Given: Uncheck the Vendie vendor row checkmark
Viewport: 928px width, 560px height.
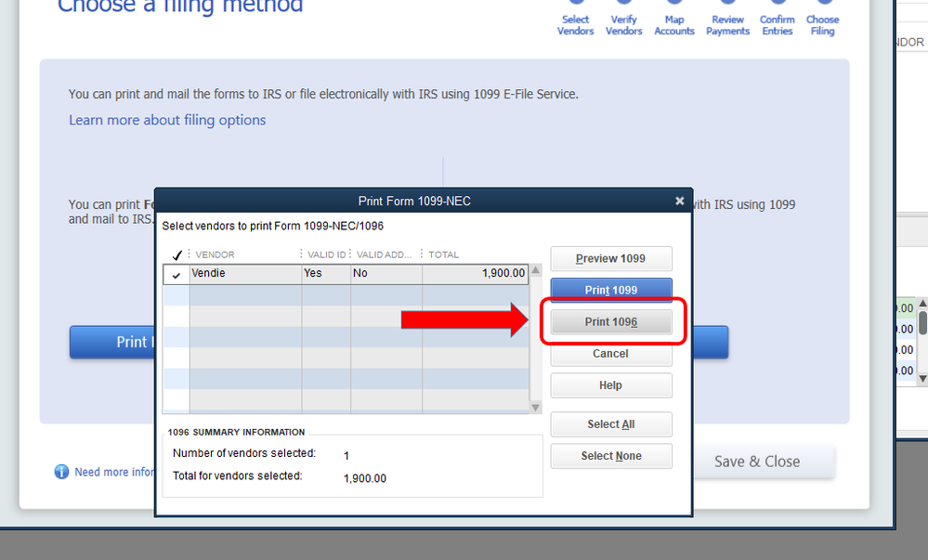Looking at the screenshot, I should [x=176, y=275].
